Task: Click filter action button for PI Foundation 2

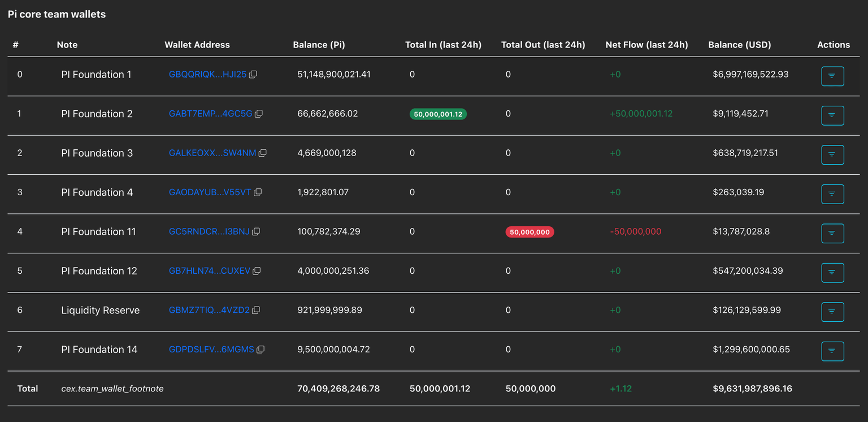Action: pyautogui.click(x=832, y=115)
